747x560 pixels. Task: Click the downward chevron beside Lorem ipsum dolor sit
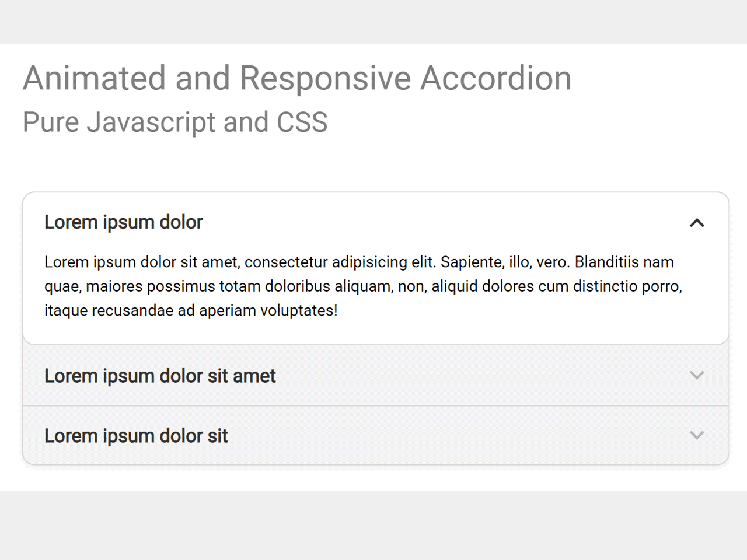point(697,435)
